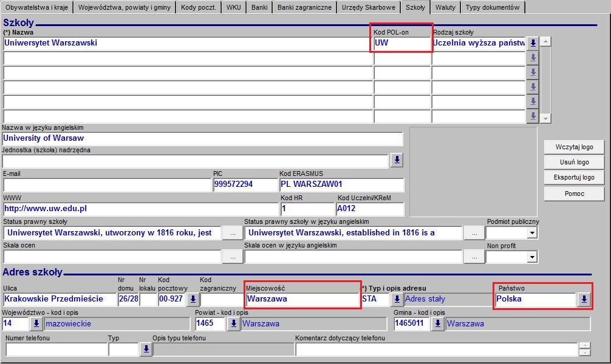
Task: Open ellipsis editor for Skala ocen
Action: pyautogui.click(x=233, y=257)
